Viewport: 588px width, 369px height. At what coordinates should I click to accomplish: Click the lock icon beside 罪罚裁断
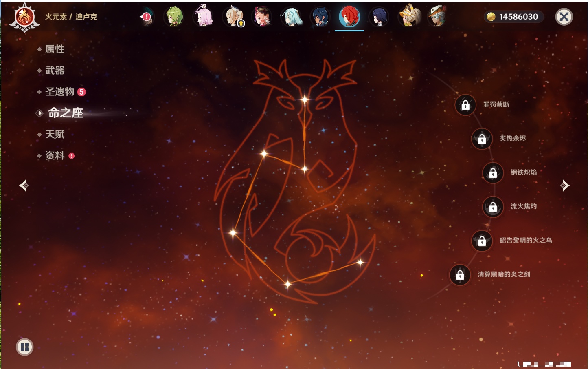[465, 105]
